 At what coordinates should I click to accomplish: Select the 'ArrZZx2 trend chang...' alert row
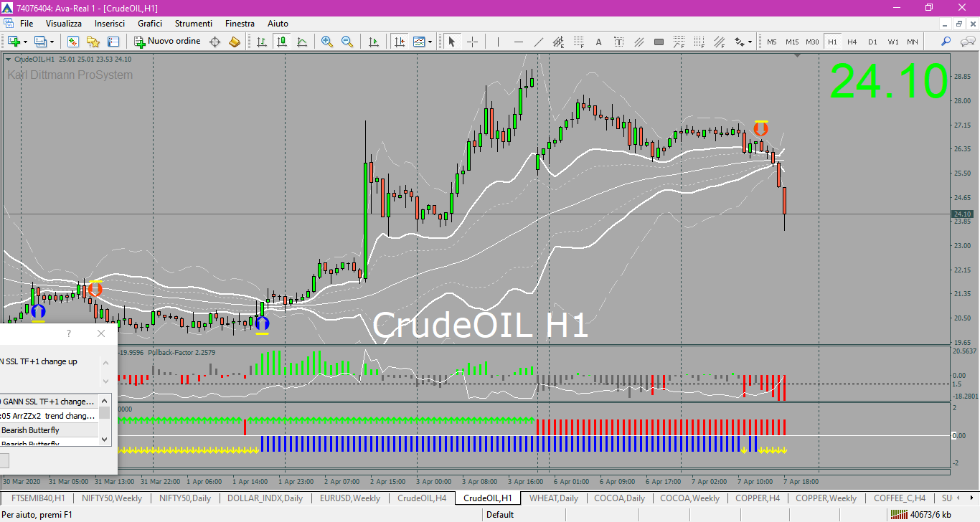tap(49, 416)
